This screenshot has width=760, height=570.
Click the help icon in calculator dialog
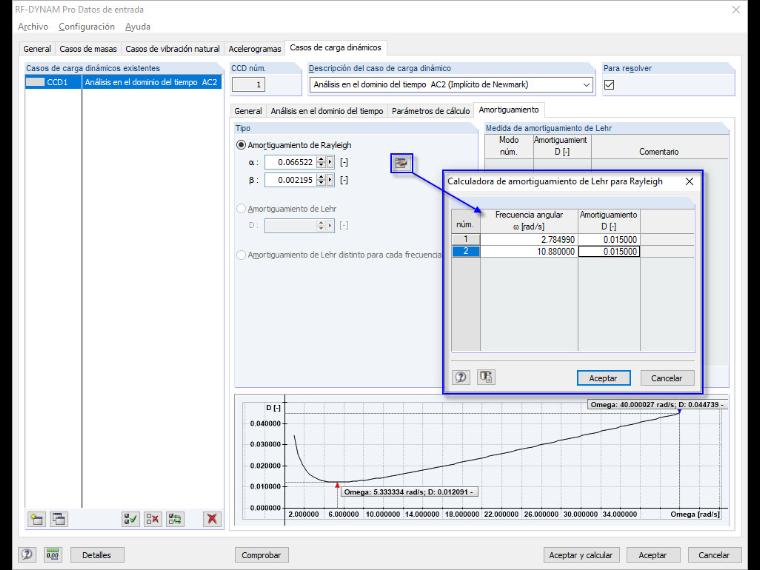tap(461, 377)
